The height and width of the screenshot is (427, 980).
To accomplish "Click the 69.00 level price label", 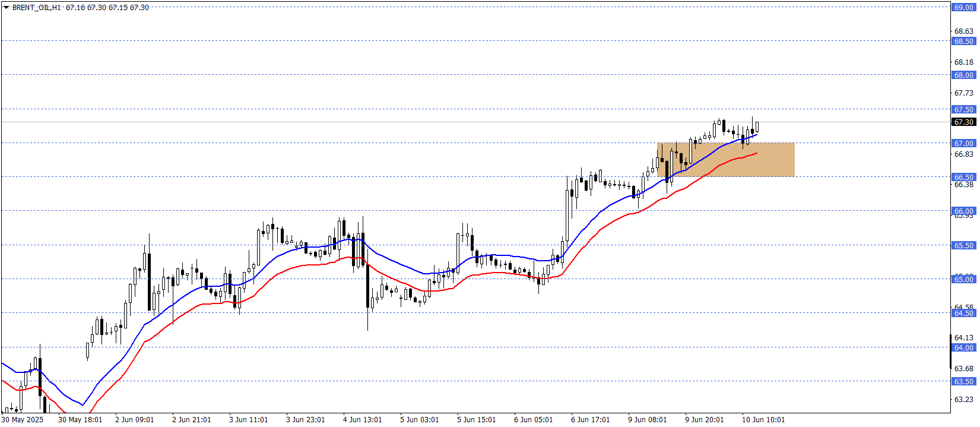I will pos(963,7).
